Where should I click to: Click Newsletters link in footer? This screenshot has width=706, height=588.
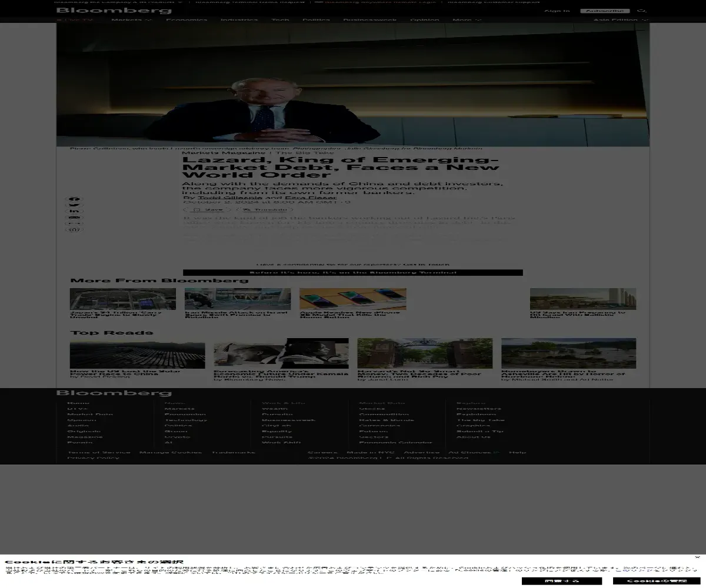(479, 409)
